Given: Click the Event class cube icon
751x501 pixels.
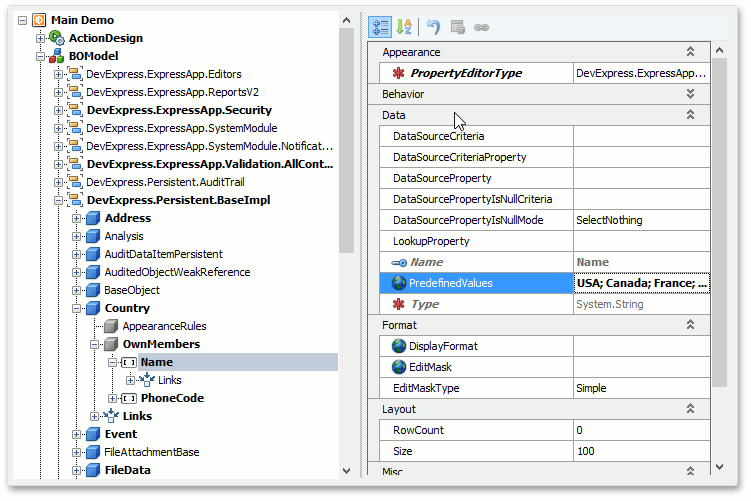Looking at the screenshot, I should coord(92,434).
